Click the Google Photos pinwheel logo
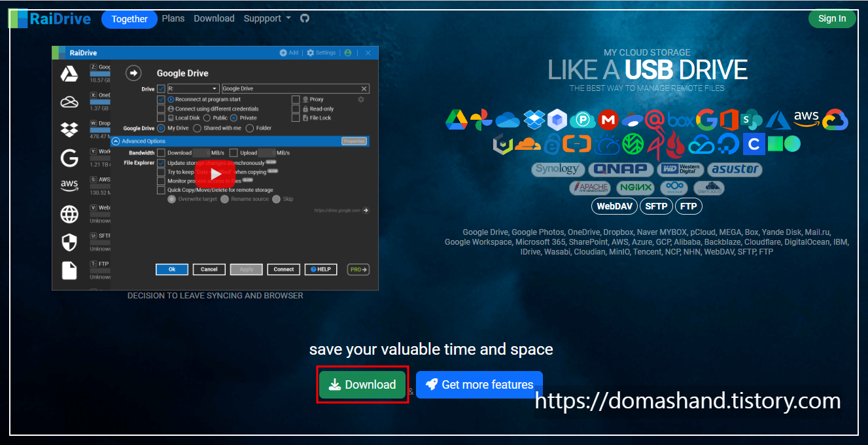 pyautogui.click(x=481, y=120)
